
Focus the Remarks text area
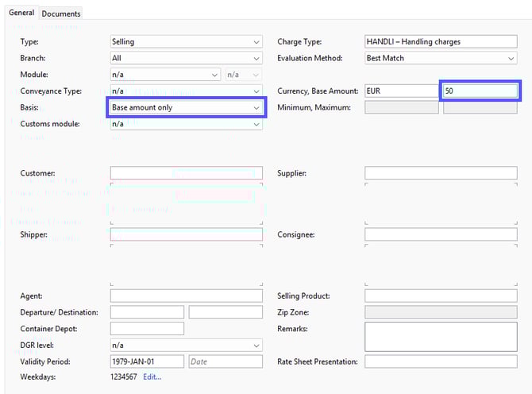coord(441,336)
